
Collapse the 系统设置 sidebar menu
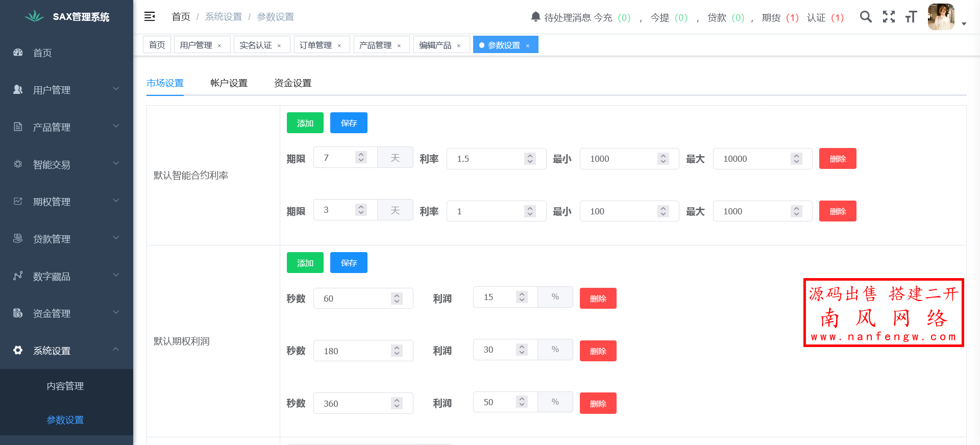pos(66,351)
